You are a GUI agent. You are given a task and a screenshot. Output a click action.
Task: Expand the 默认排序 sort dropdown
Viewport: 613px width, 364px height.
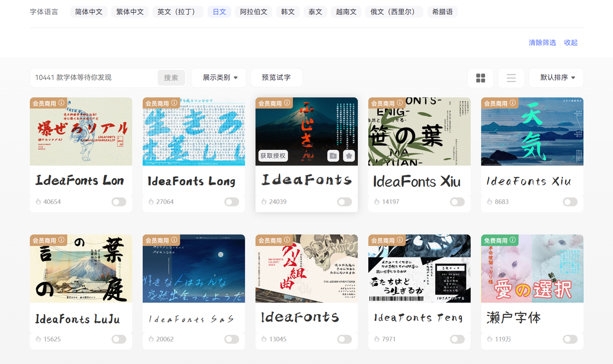[x=556, y=78]
